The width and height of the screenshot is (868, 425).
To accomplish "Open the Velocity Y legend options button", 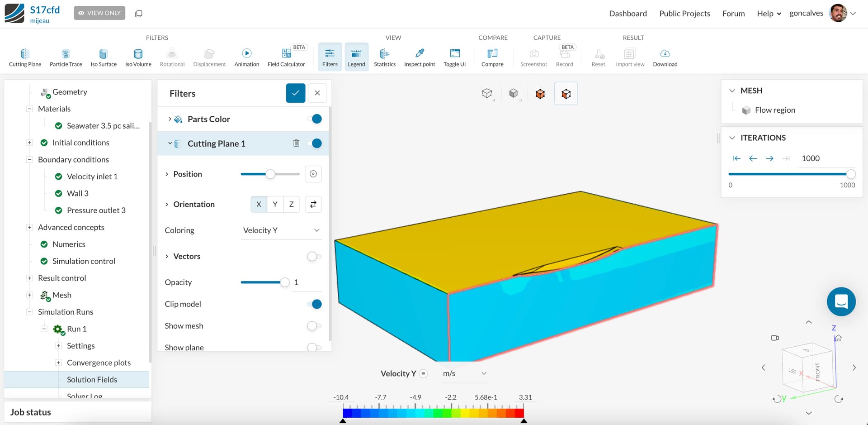I will (x=424, y=373).
